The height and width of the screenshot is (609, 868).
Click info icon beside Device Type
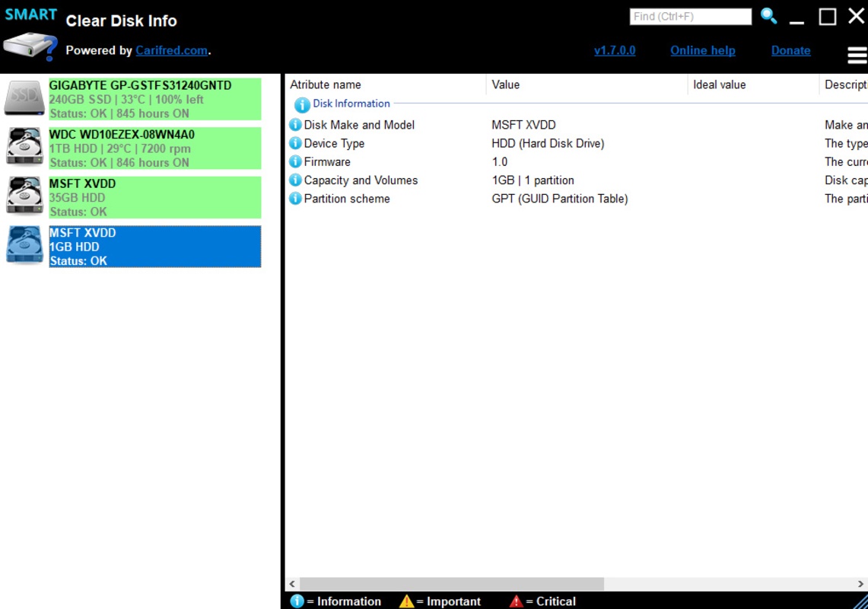click(296, 144)
